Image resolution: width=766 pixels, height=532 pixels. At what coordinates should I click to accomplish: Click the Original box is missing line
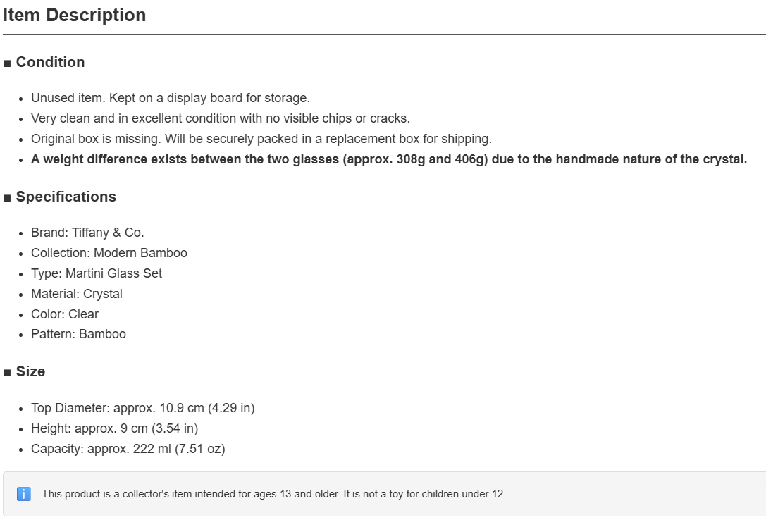(x=261, y=139)
